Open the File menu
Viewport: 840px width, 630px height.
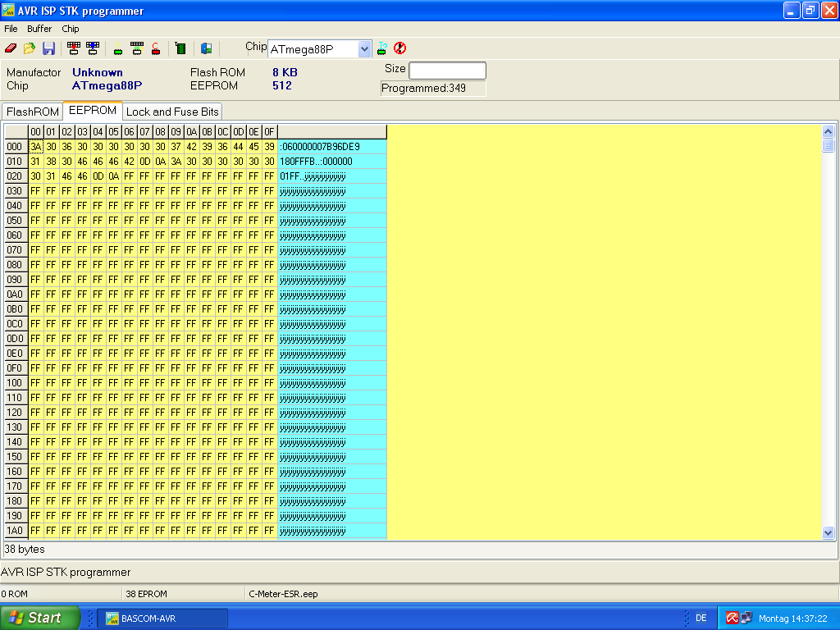click(x=11, y=29)
